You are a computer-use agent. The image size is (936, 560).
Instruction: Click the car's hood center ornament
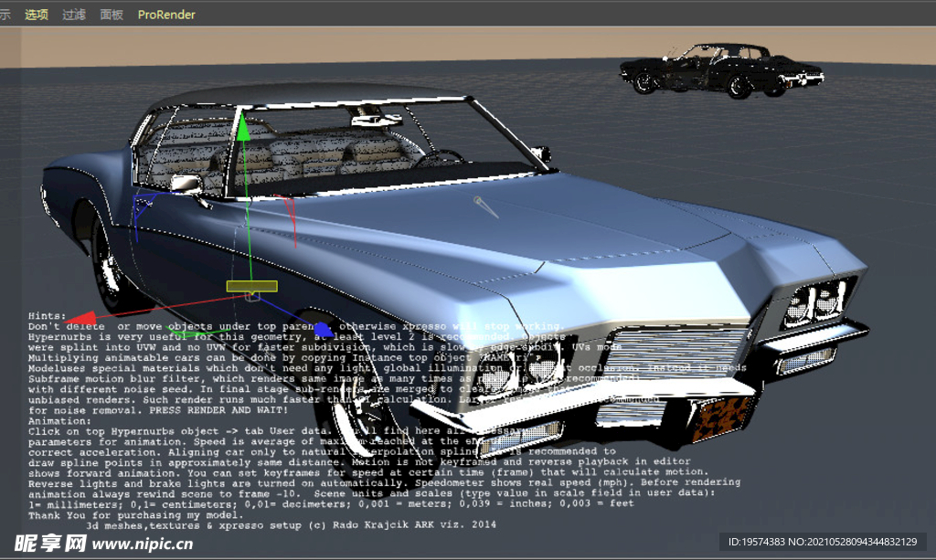click(x=486, y=207)
